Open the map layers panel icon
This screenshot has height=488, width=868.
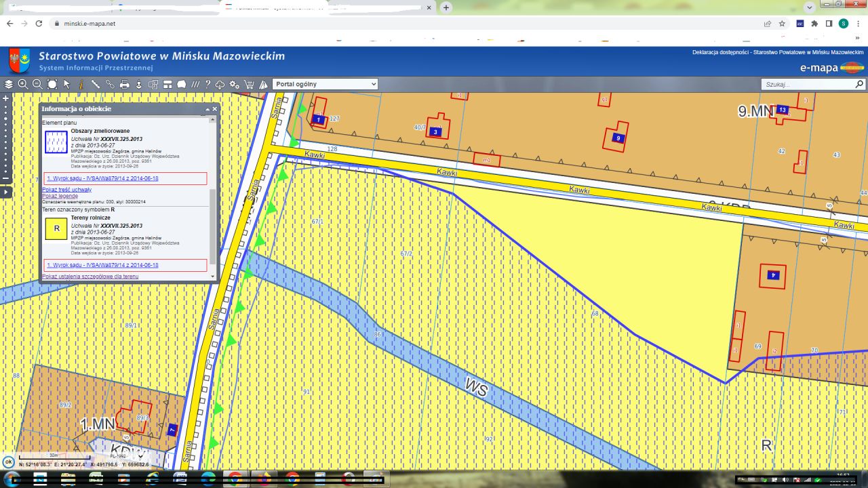(9, 85)
